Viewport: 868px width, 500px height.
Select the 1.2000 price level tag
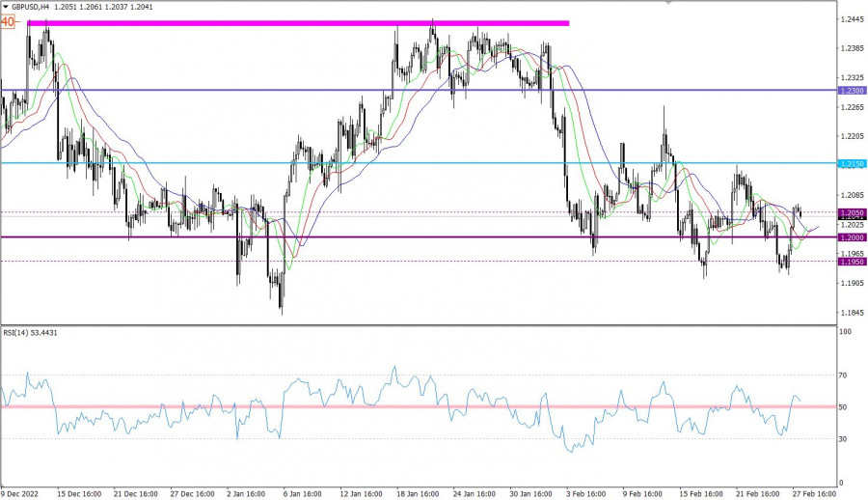point(852,237)
